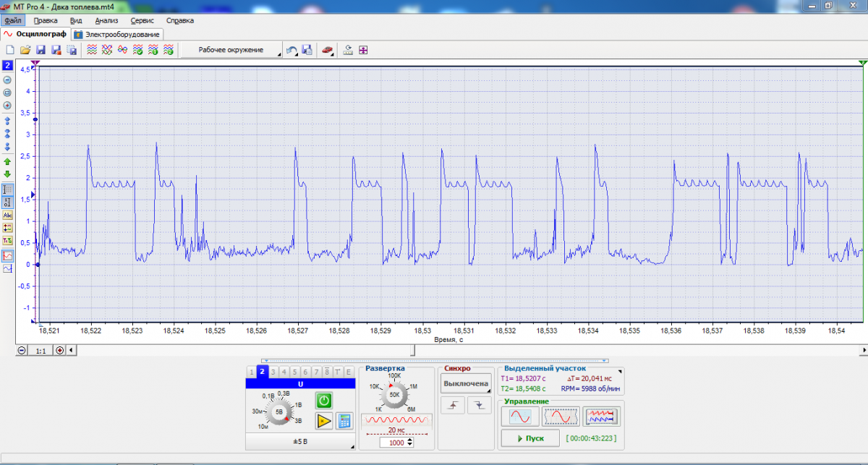
Task: Open a file using the folder icon
Action: (x=25, y=50)
